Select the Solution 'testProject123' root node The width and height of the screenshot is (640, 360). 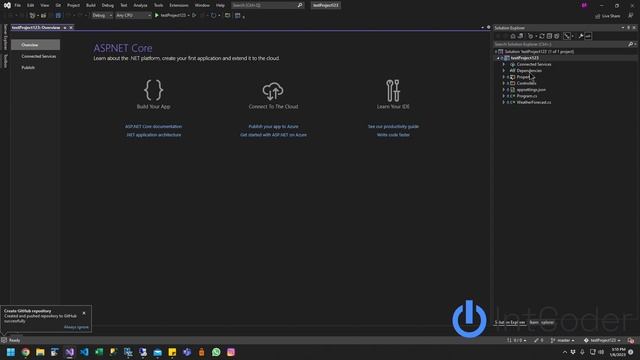[x=539, y=52]
